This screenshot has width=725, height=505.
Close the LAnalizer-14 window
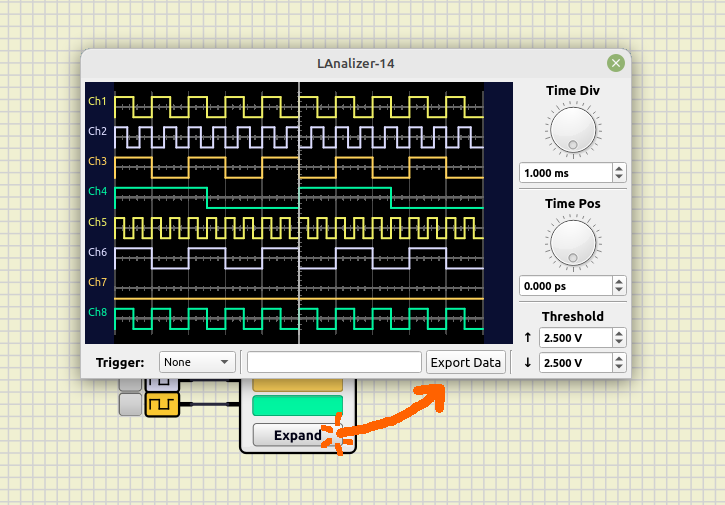(615, 63)
